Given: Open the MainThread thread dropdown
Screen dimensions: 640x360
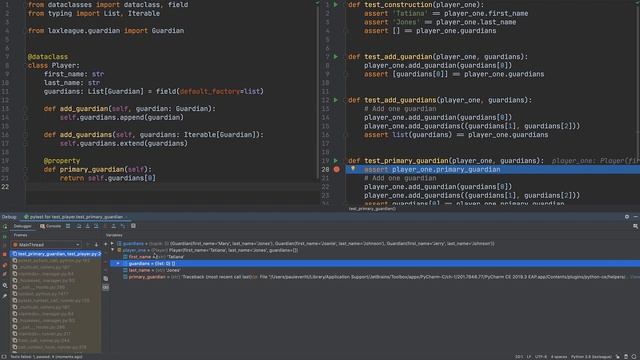Looking at the screenshot, I should (46, 244).
